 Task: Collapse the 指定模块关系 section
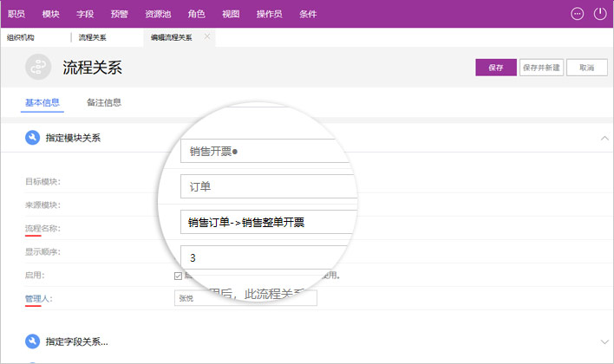coord(604,138)
